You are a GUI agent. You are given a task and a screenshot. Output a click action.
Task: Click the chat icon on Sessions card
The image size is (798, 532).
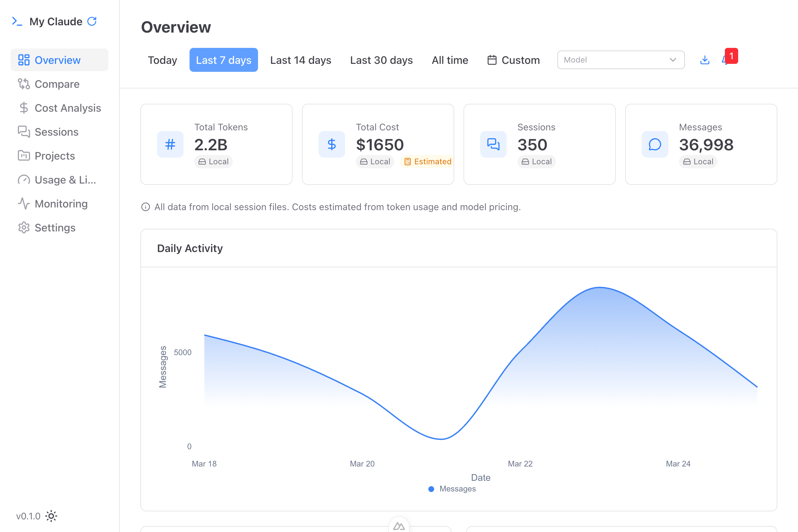[x=493, y=145]
